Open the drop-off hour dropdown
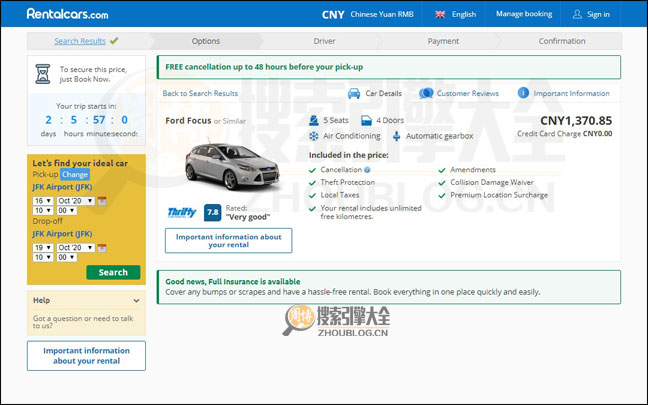The width and height of the screenshot is (648, 405). (43, 257)
